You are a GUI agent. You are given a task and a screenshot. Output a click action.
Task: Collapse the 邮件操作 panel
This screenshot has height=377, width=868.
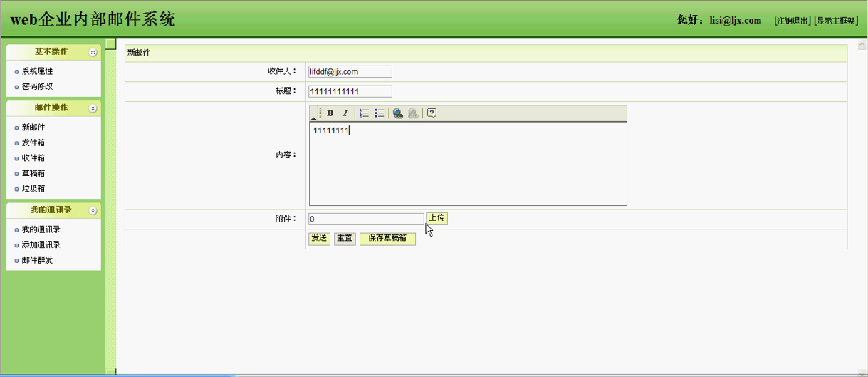click(x=93, y=108)
